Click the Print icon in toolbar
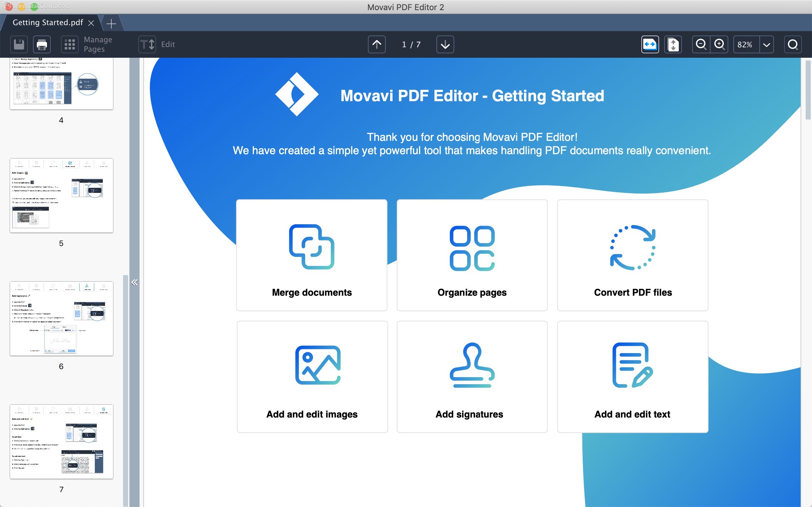The image size is (812, 507). click(x=42, y=44)
